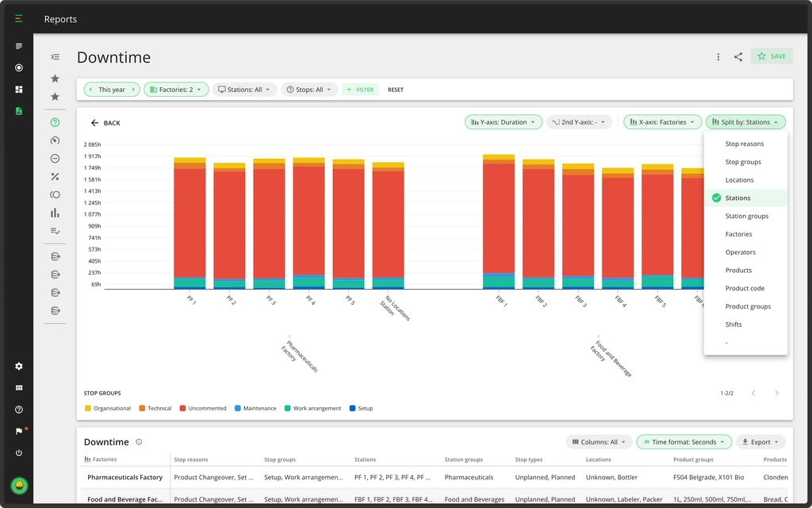
Task: Click the power logout icon
Action: [19, 452]
